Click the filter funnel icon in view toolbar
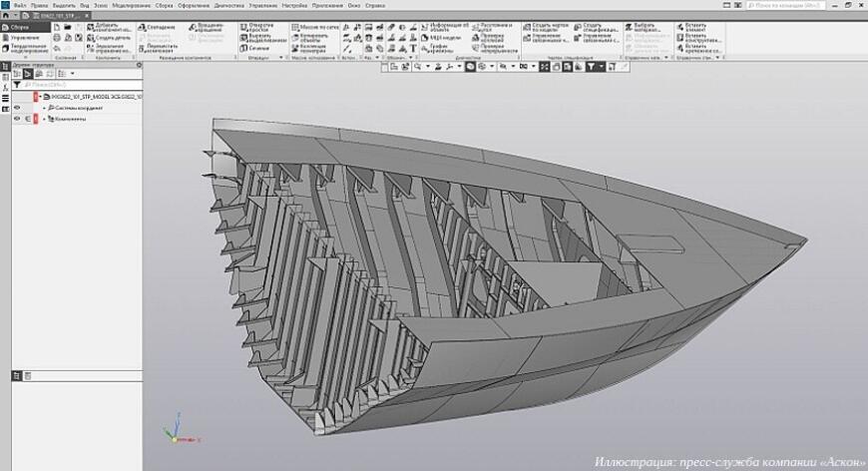The image size is (868, 471). tap(591, 67)
